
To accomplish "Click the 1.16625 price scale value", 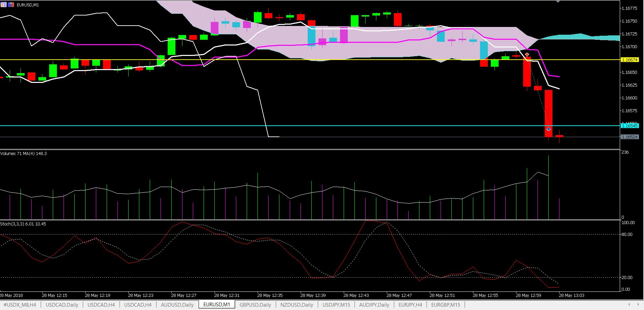I will pos(630,85).
